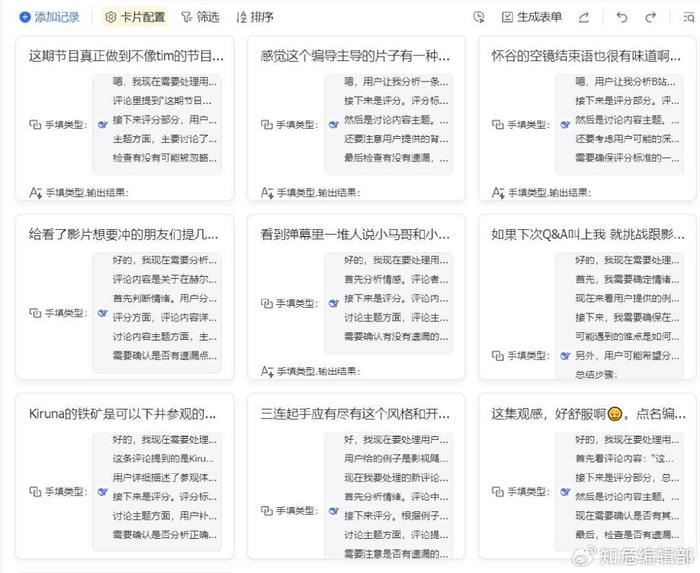
Task: Click line 这条评论提到的是Kiru
Action: click(x=163, y=459)
